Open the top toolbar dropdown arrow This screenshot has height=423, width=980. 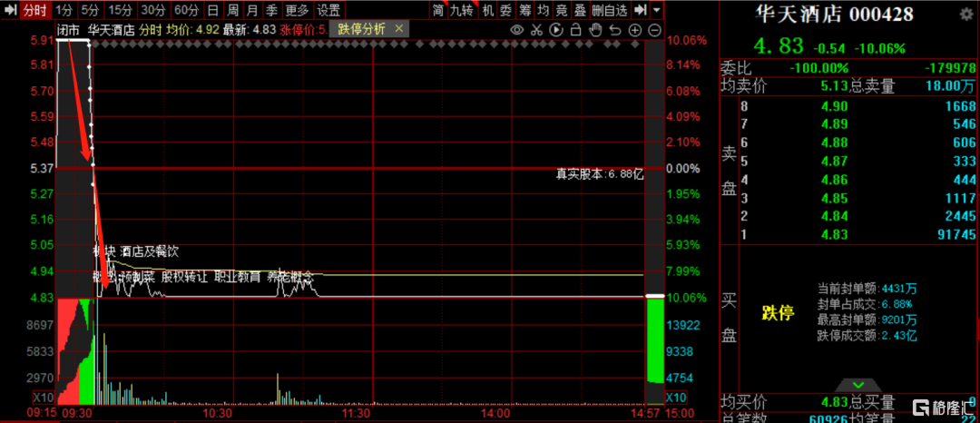[x=656, y=9]
